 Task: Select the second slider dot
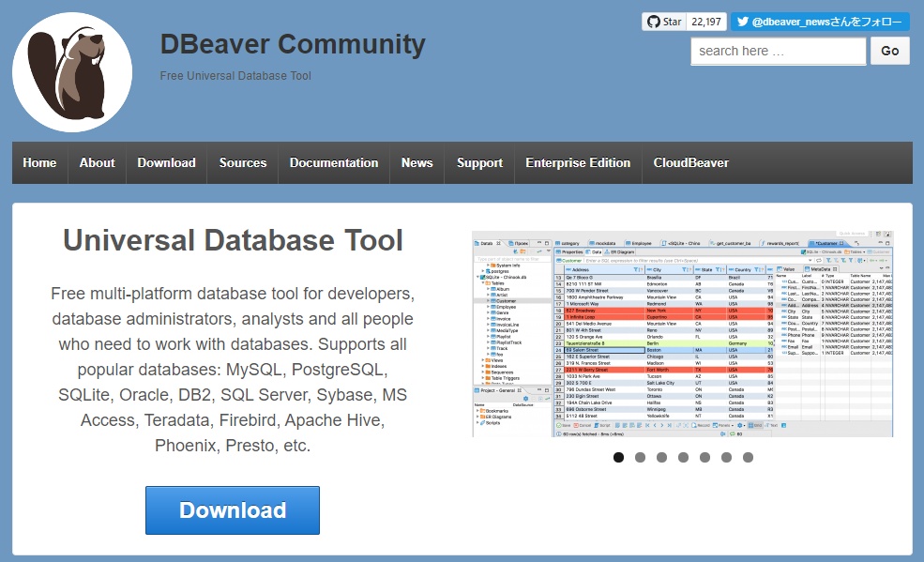[x=640, y=457]
